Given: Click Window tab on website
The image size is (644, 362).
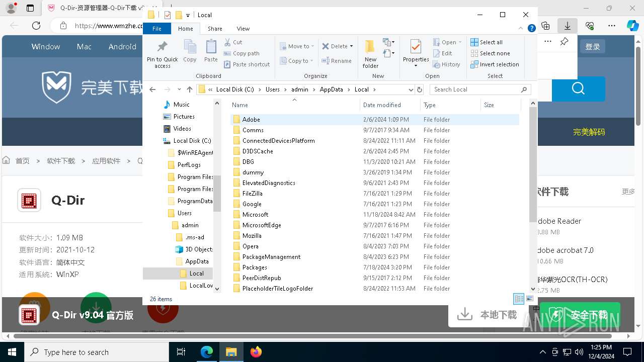Looking at the screenshot, I should tap(46, 46).
